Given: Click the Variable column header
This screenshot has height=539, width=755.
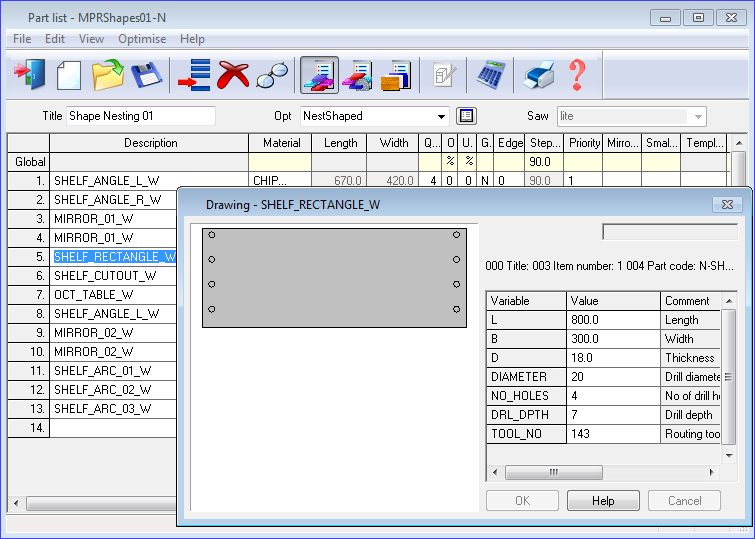Looking at the screenshot, I should [526, 301].
